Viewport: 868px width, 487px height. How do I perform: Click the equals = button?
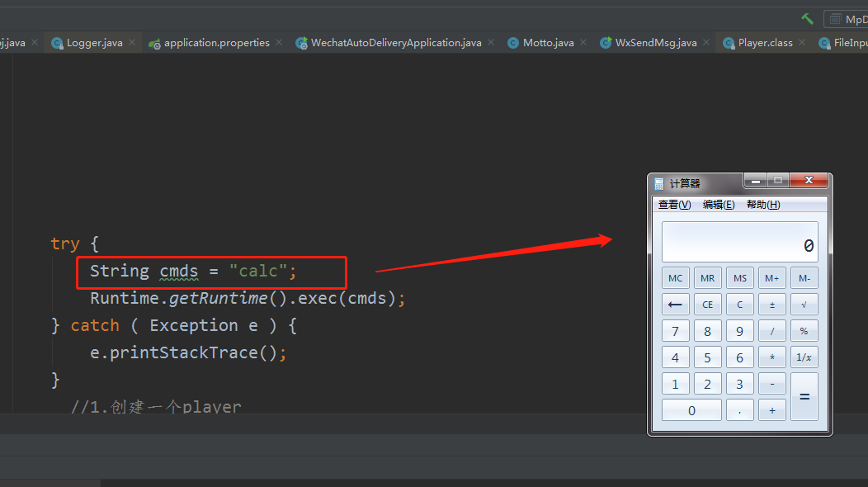point(804,397)
